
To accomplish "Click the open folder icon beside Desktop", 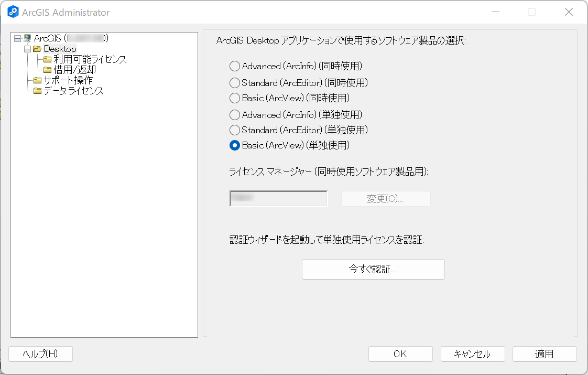I will (37, 49).
